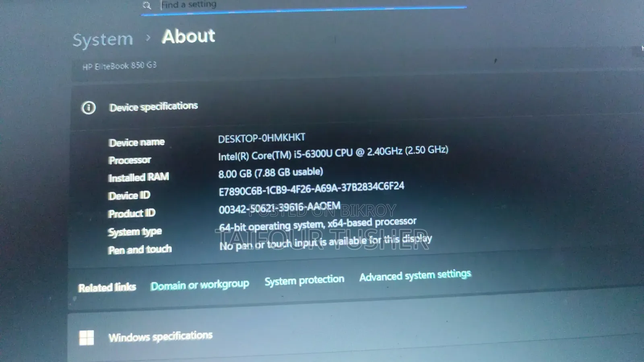Viewport: 644px width, 362px height.
Task: Select the No pen or touch input text
Action: tap(326, 242)
